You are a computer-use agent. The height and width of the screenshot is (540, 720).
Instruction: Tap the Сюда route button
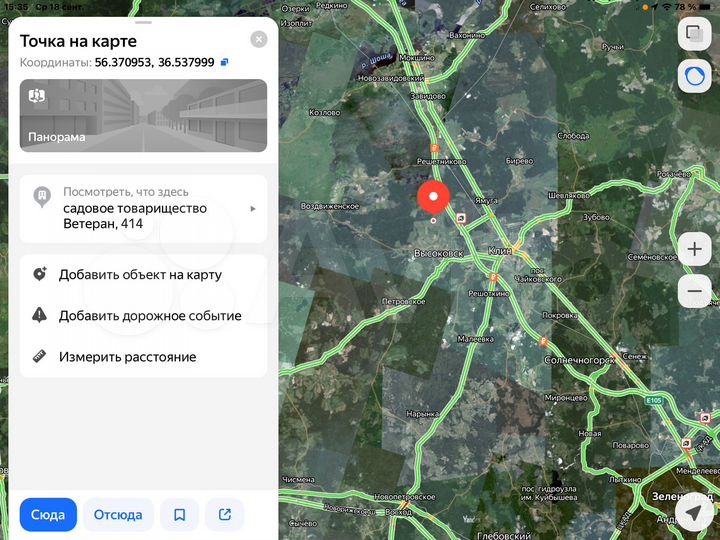tap(48, 515)
